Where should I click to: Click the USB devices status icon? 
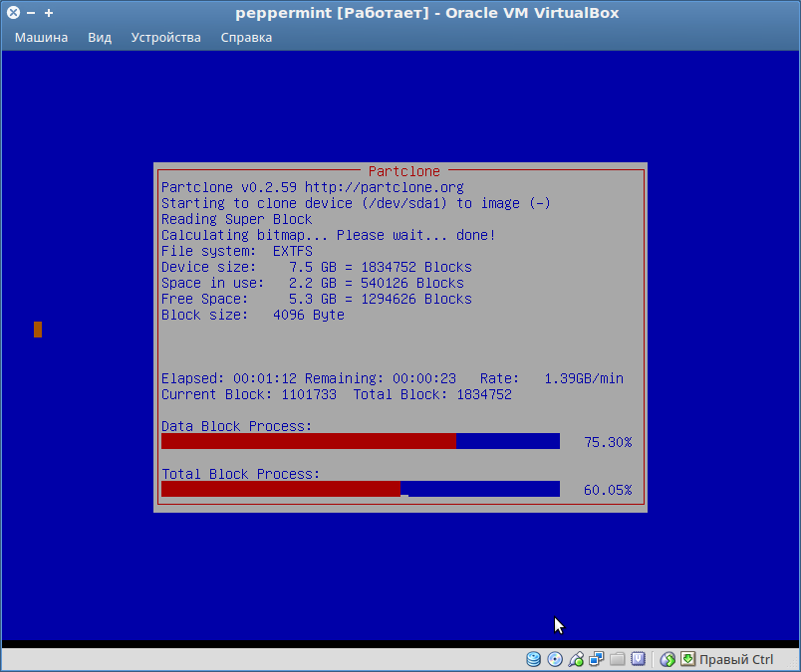[x=575, y=659]
